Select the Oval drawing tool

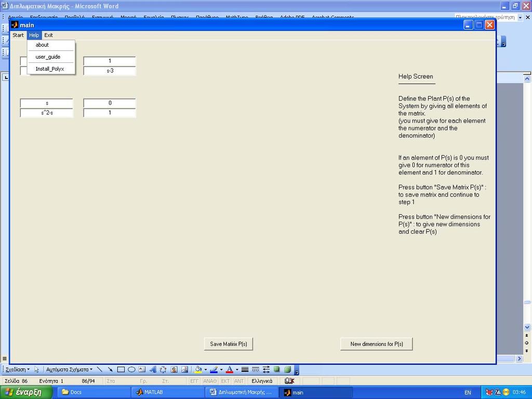click(131, 369)
